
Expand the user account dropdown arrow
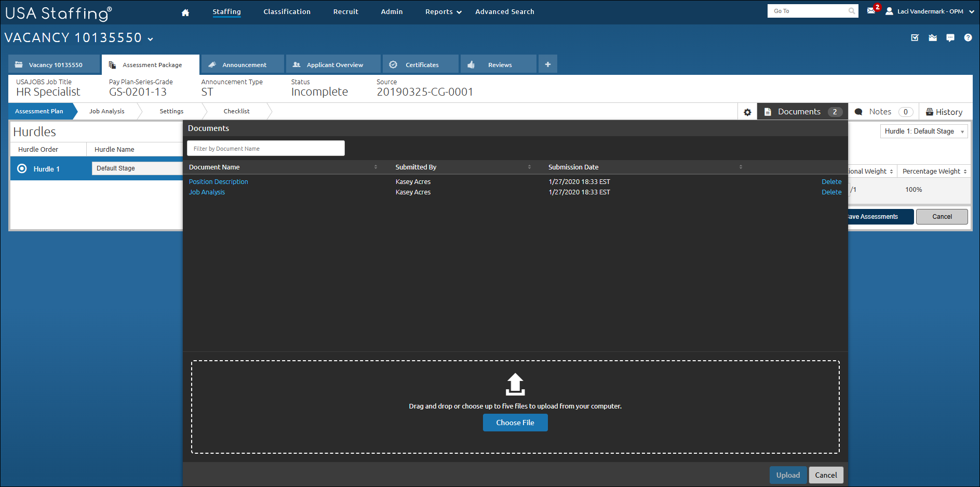coord(972,11)
